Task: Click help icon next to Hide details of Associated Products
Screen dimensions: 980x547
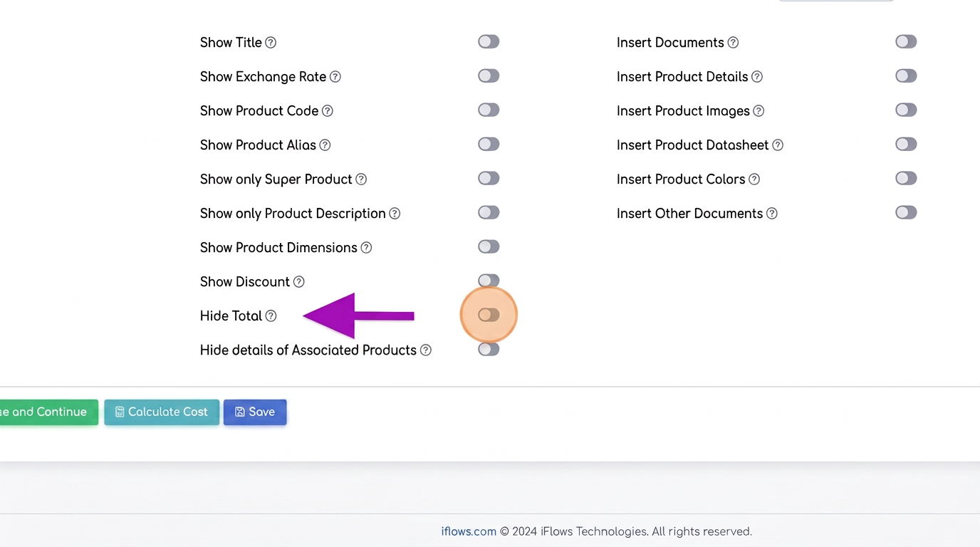Action: pos(426,350)
